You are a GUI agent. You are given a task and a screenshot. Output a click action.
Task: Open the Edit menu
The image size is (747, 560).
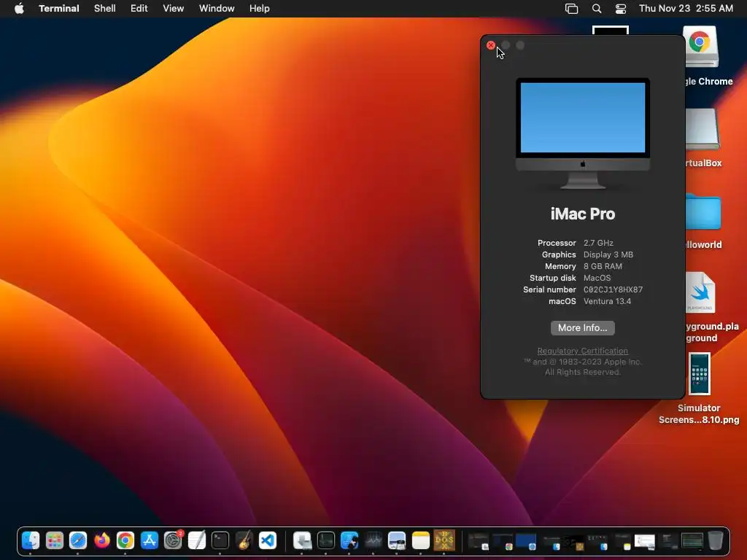pyautogui.click(x=139, y=9)
